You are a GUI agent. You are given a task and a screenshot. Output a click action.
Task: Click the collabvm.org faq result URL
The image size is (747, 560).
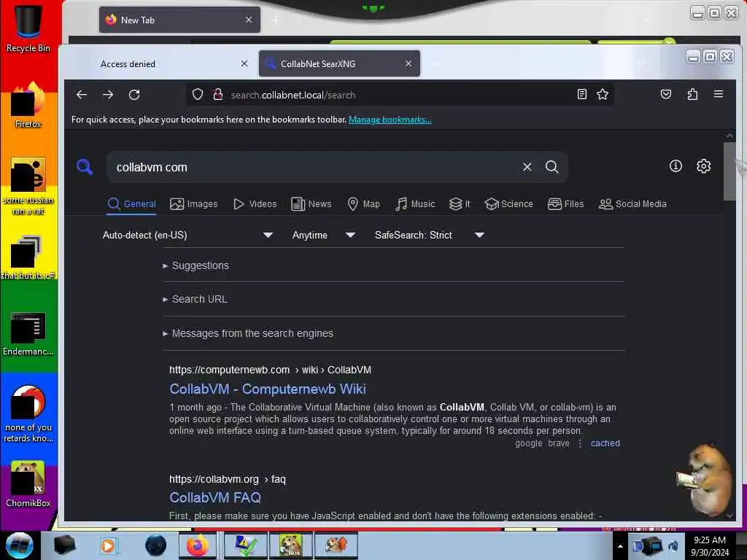click(x=228, y=479)
